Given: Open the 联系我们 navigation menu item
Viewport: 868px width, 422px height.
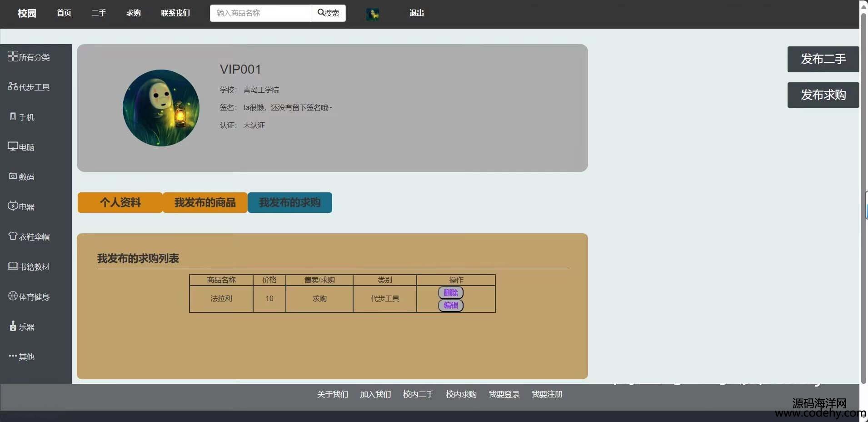Looking at the screenshot, I should pyautogui.click(x=175, y=13).
